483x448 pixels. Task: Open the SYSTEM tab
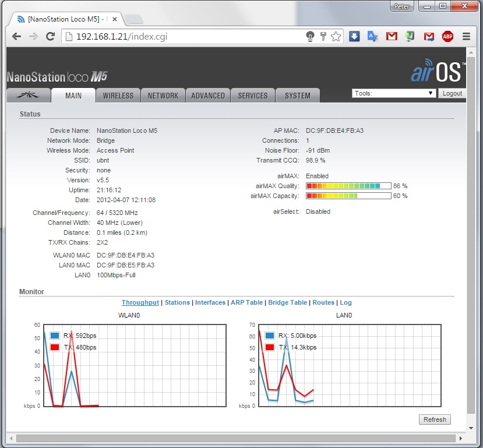click(x=298, y=96)
